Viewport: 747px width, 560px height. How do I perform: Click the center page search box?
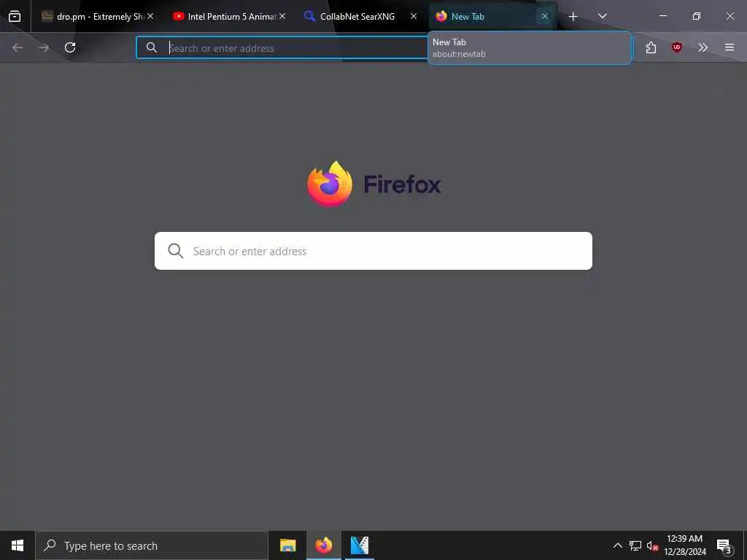[373, 251]
